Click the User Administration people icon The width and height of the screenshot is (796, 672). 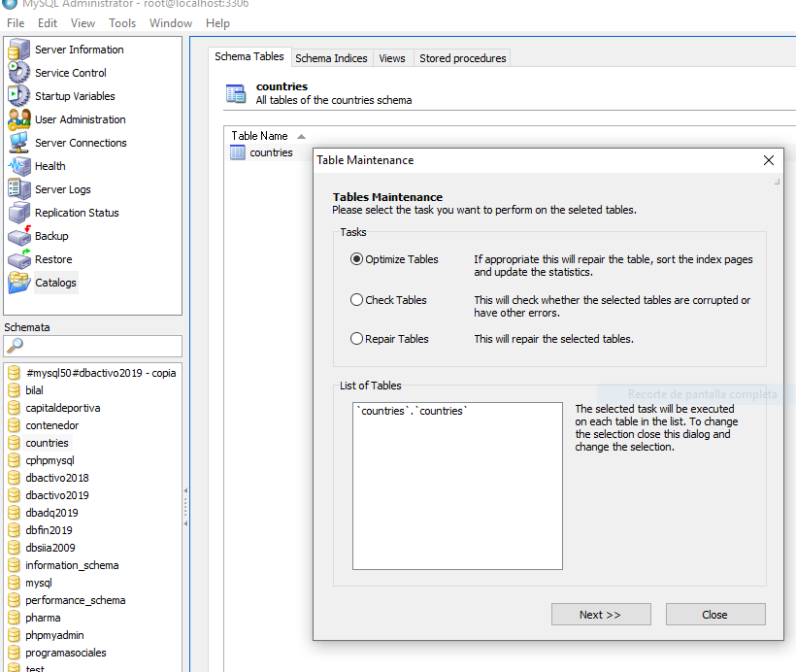click(x=19, y=119)
